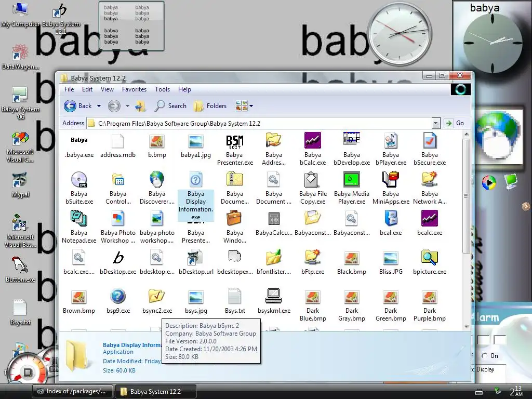Image resolution: width=532 pixels, height=399 pixels.
Task: Select the BabyaCalcu... calculator icon
Action: click(273, 219)
